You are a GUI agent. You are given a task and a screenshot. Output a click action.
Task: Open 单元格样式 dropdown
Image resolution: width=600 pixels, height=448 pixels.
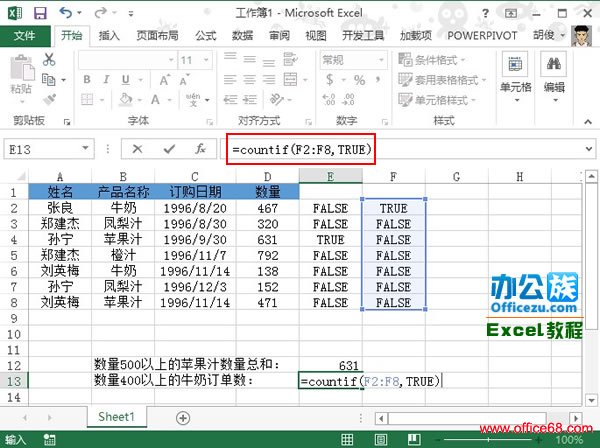437,100
